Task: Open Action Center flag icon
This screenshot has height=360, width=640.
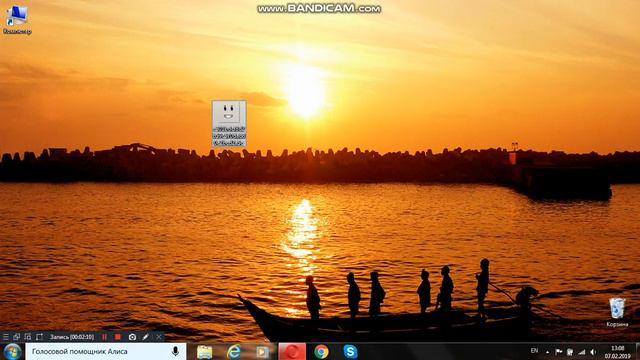Action: point(559,352)
